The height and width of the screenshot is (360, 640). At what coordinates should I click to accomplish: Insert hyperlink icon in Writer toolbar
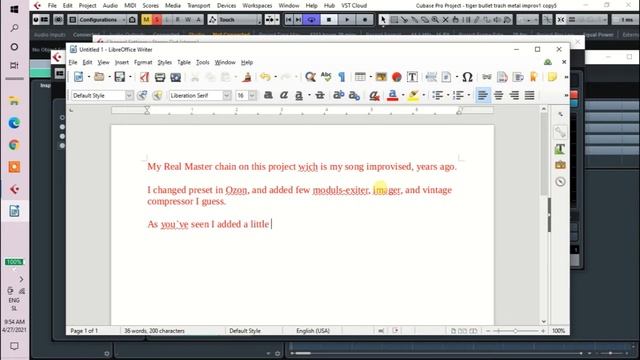pos(487,77)
